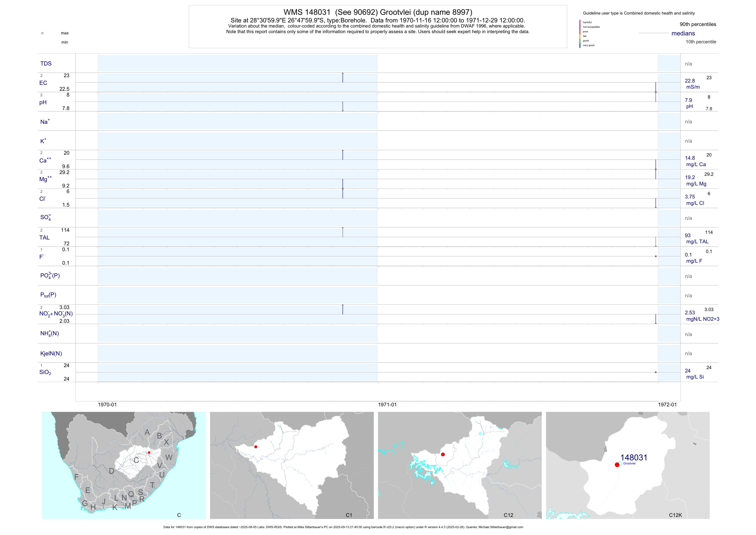This screenshot has height=535, width=756.
Task: Click the 1970-01 time axis label
Action: [x=107, y=405]
